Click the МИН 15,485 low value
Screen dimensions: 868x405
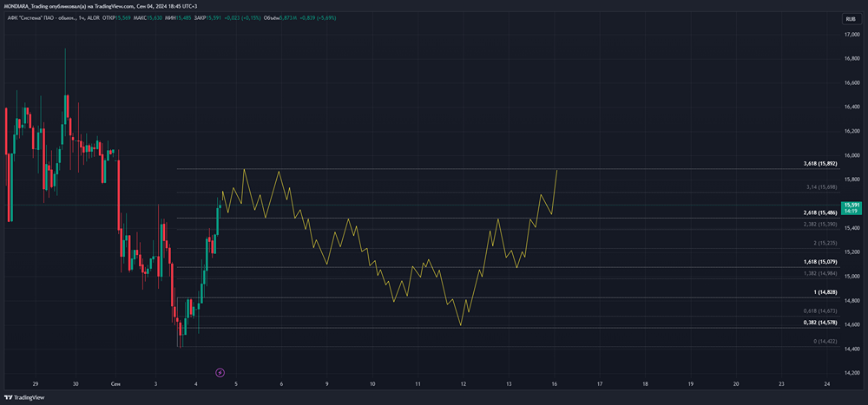tap(178, 17)
